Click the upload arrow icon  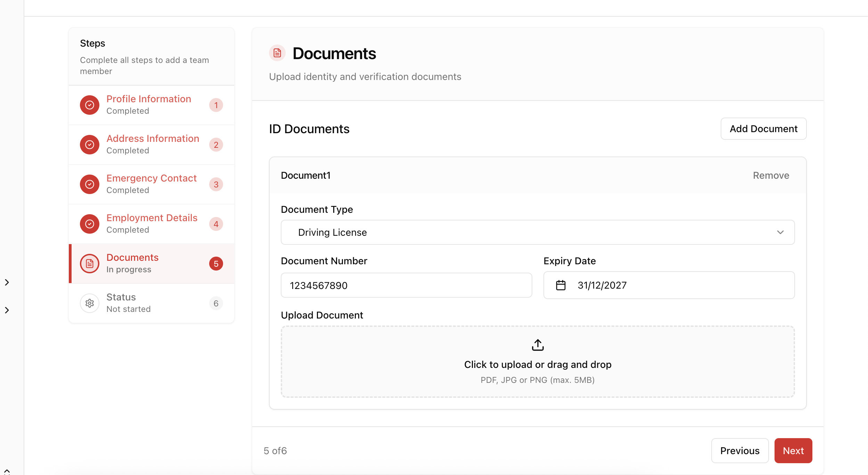(538, 345)
